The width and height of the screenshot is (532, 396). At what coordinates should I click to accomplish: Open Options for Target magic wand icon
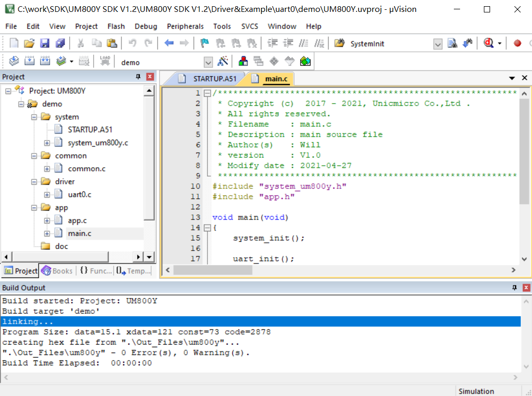tap(223, 62)
